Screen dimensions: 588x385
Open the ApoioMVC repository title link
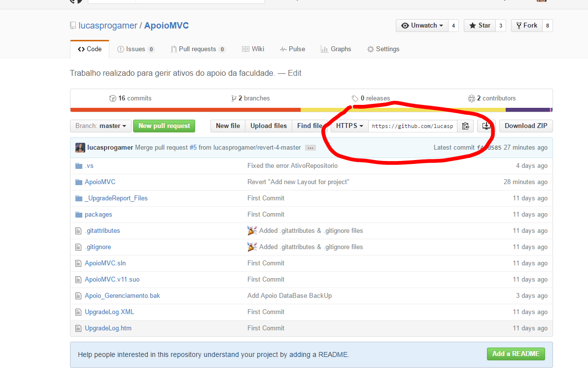pyautogui.click(x=167, y=26)
